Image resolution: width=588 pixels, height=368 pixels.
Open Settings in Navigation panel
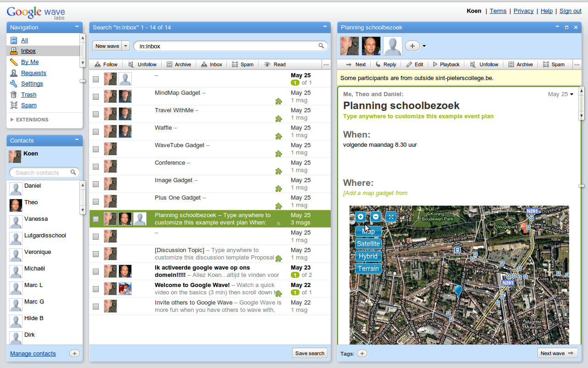click(x=32, y=84)
